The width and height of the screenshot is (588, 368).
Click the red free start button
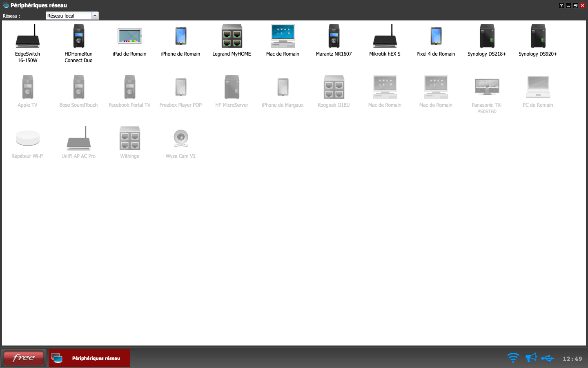[23, 358]
